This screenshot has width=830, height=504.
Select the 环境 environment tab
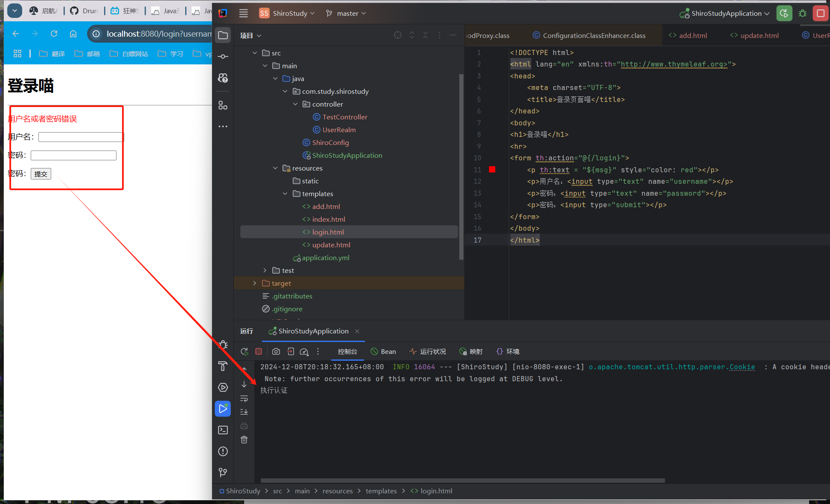pos(508,351)
